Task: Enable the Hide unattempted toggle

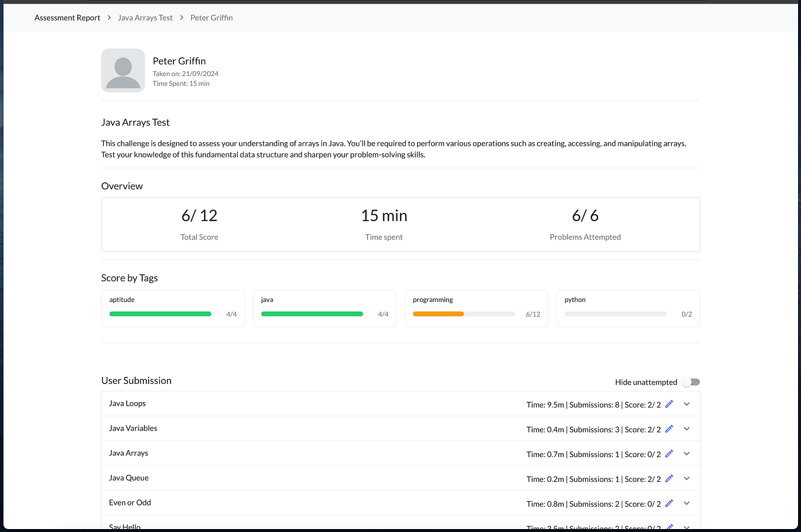Action: tap(691, 382)
